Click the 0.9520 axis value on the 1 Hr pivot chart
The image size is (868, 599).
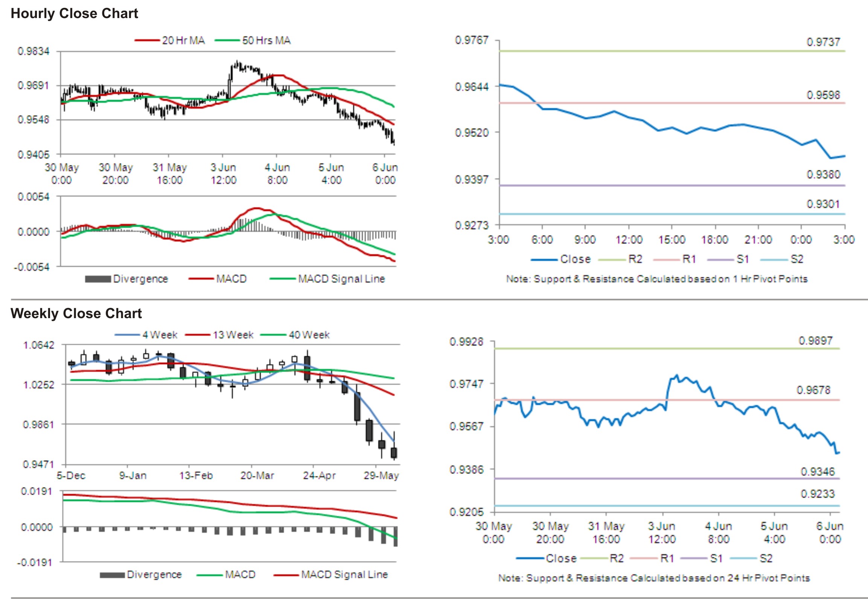coord(472,133)
